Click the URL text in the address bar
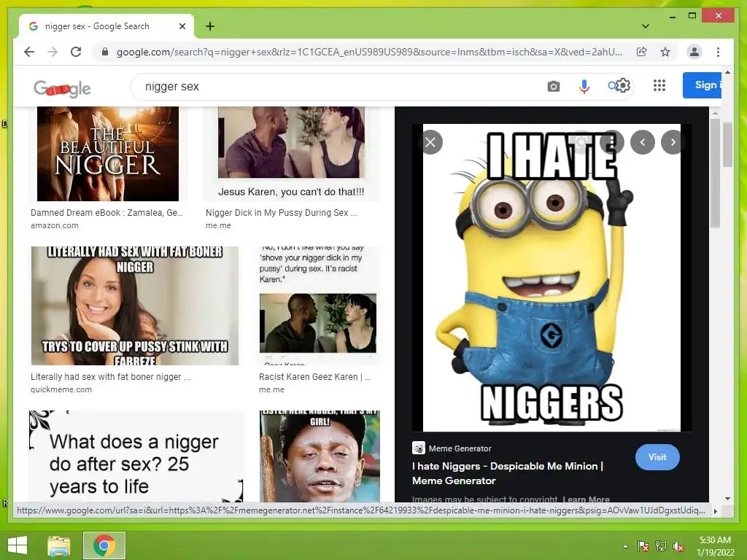The image size is (747, 560). (369, 52)
